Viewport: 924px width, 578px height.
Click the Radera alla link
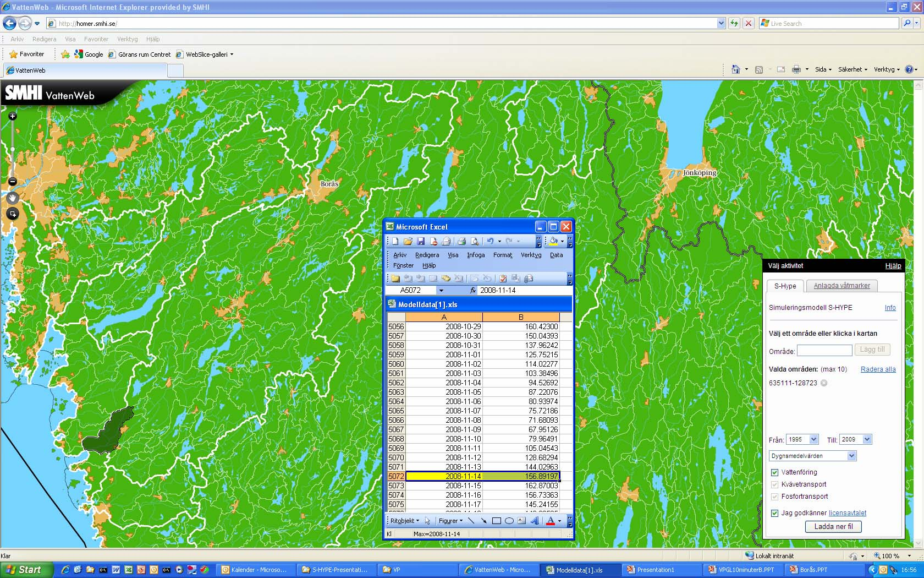[878, 369]
